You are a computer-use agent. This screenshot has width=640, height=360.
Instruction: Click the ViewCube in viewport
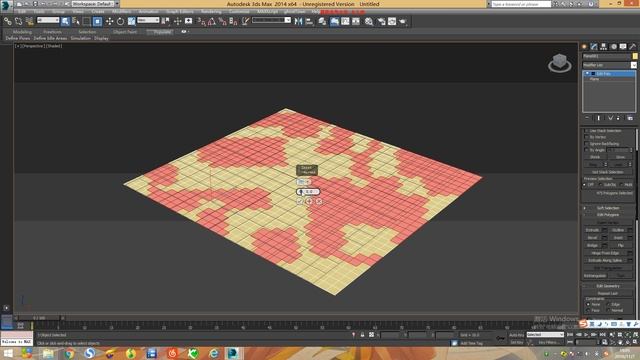click(x=560, y=63)
